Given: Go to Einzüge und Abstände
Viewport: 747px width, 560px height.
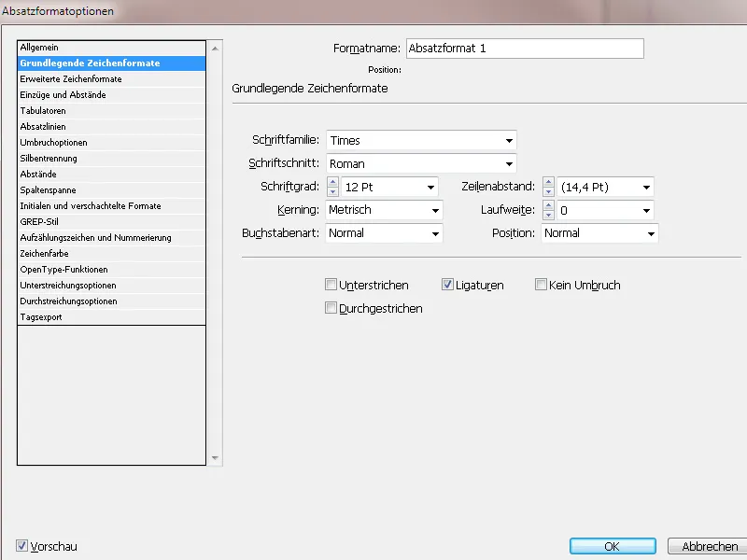Looking at the screenshot, I should 111,95.
